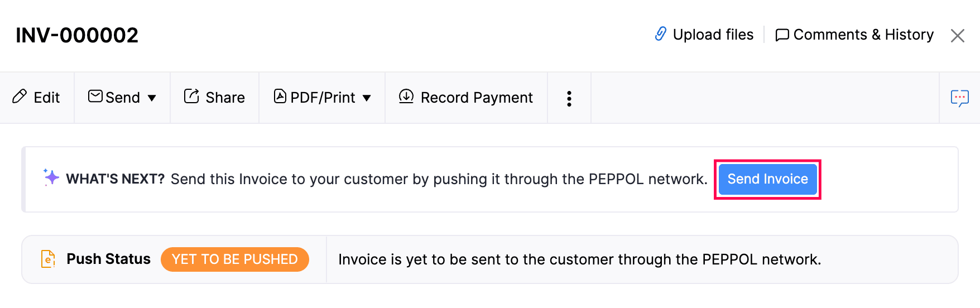Expand the Send dropdown arrow
The image size is (980, 308).
152,98
